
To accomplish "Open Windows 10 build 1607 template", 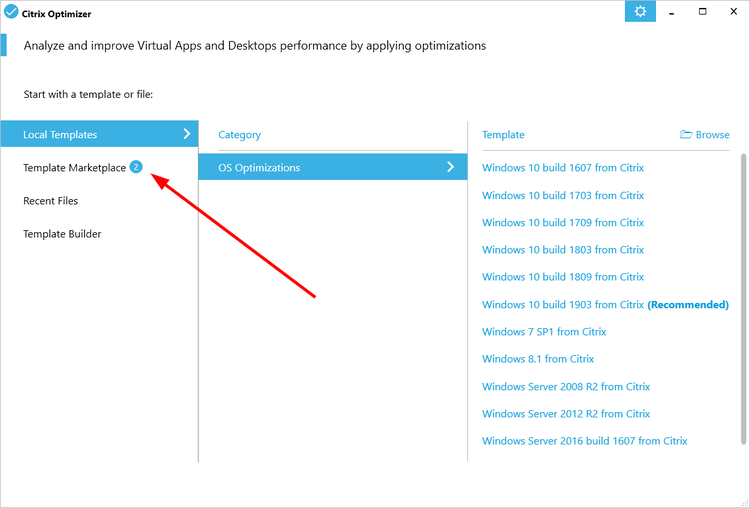I will point(563,168).
